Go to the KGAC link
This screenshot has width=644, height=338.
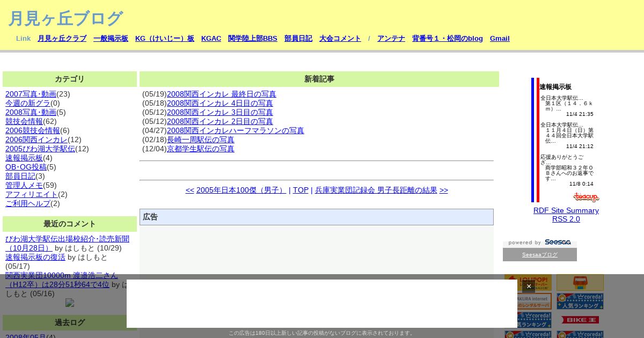(211, 39)
